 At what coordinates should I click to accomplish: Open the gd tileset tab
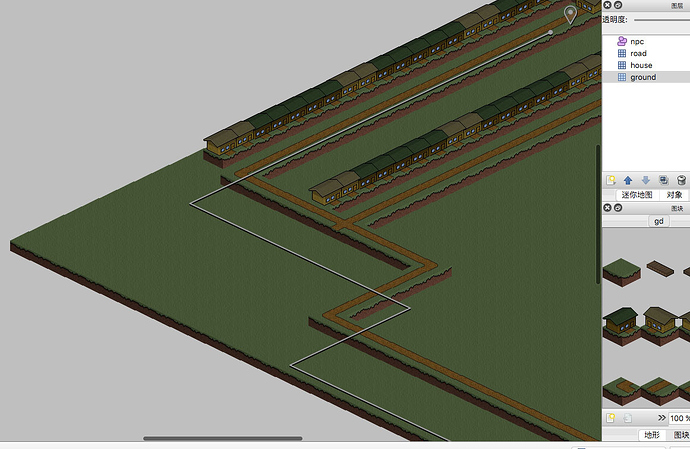(x=658, y=221)
